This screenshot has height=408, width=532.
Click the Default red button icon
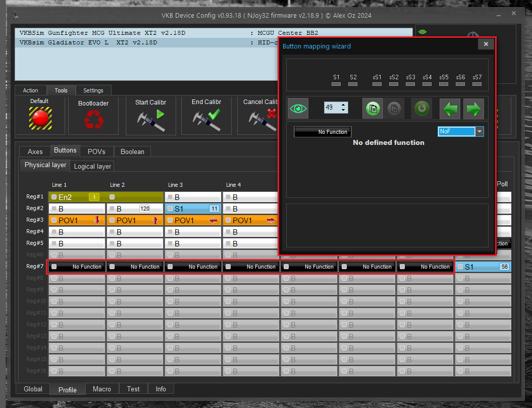tap(40, 118)
